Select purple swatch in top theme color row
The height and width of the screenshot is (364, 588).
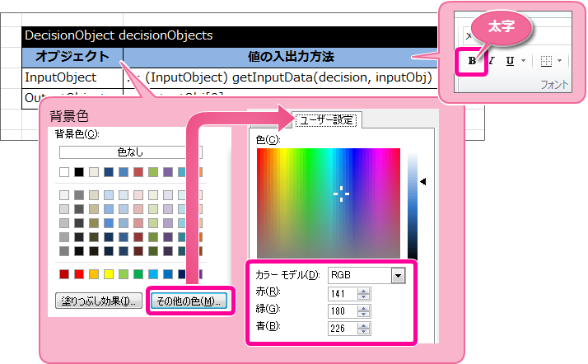pos(168,172)
